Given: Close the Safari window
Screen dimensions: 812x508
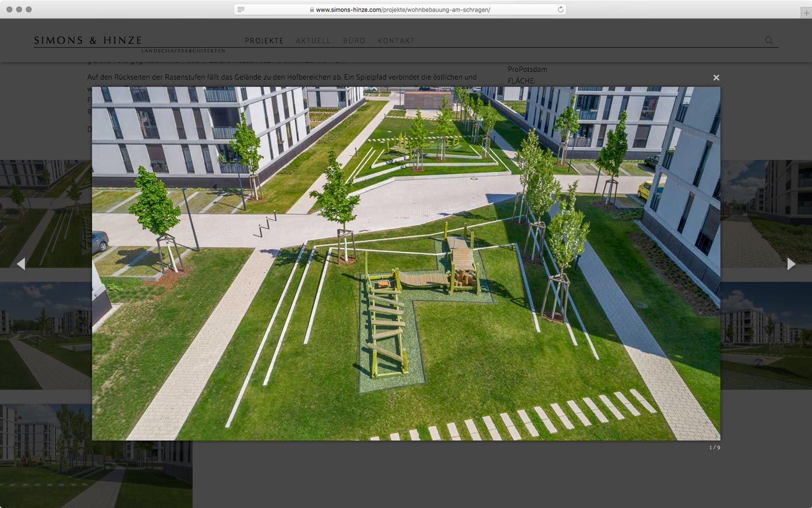Looking at the screenshot, I should click(x=9, y=9).
